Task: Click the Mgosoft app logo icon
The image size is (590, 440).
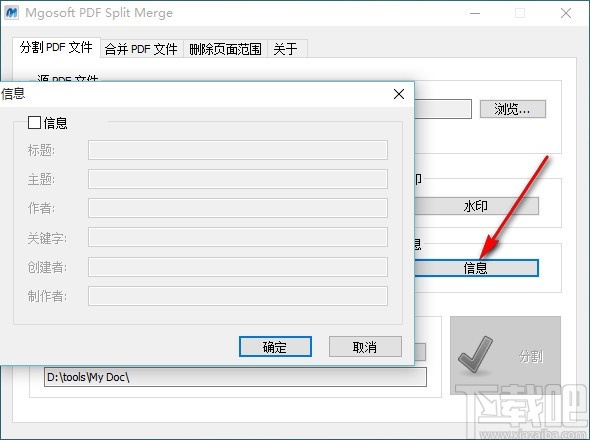Action: click(12, 12)
